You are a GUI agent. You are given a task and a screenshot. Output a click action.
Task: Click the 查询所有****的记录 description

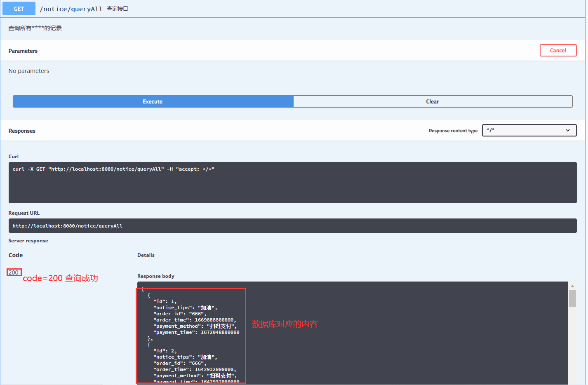(35, 28)
